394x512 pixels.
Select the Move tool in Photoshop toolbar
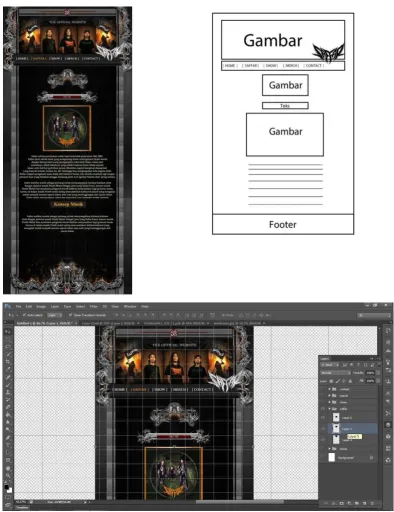click(8, 332)
